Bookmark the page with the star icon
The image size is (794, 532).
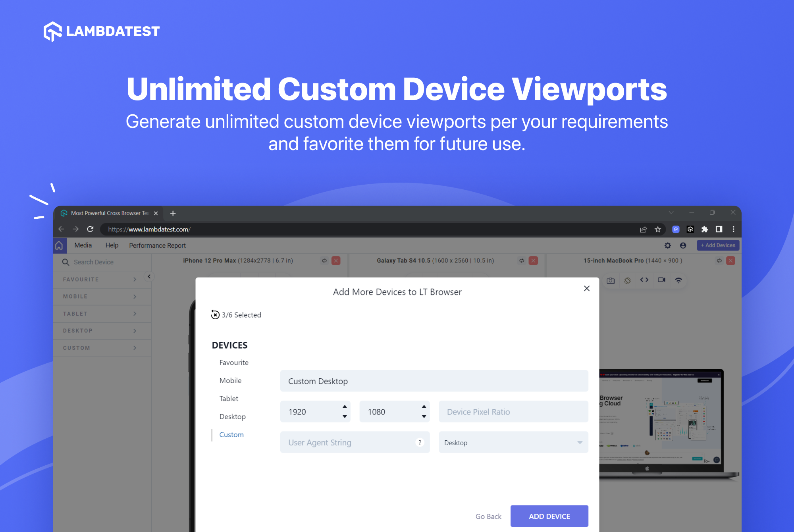coord(658,229)
